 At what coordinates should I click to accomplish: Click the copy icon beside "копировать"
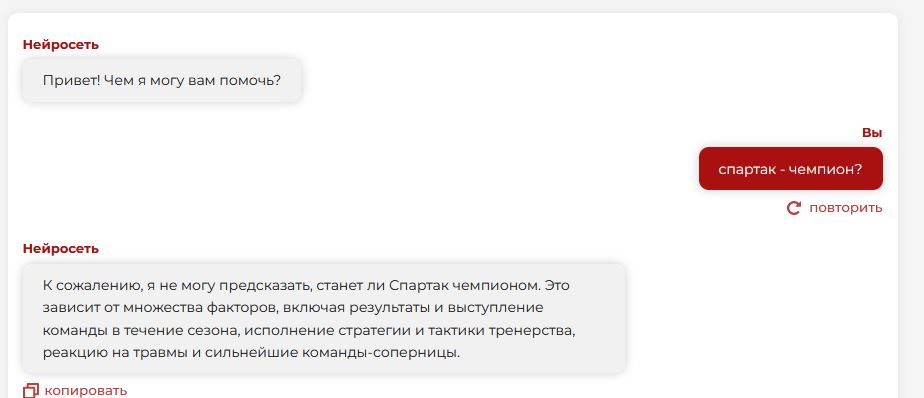31,390
